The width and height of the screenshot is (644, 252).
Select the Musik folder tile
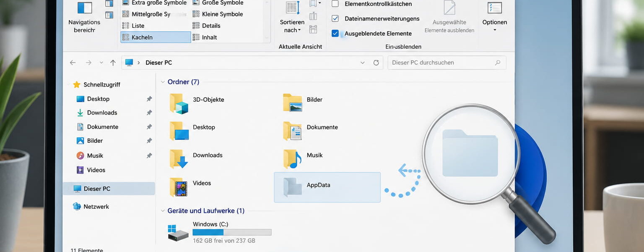click(303, 159)
